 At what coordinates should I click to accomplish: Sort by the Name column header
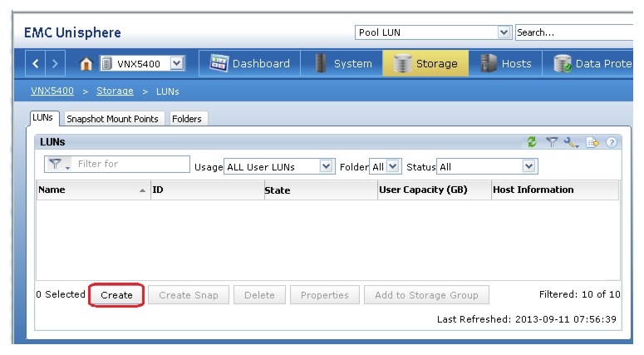pyautogui.click(x=93, y=190)
